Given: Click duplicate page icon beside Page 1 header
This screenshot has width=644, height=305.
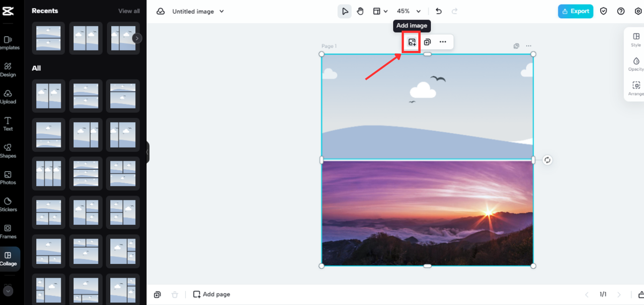Looking at the screenshot, I should [516, 46].
